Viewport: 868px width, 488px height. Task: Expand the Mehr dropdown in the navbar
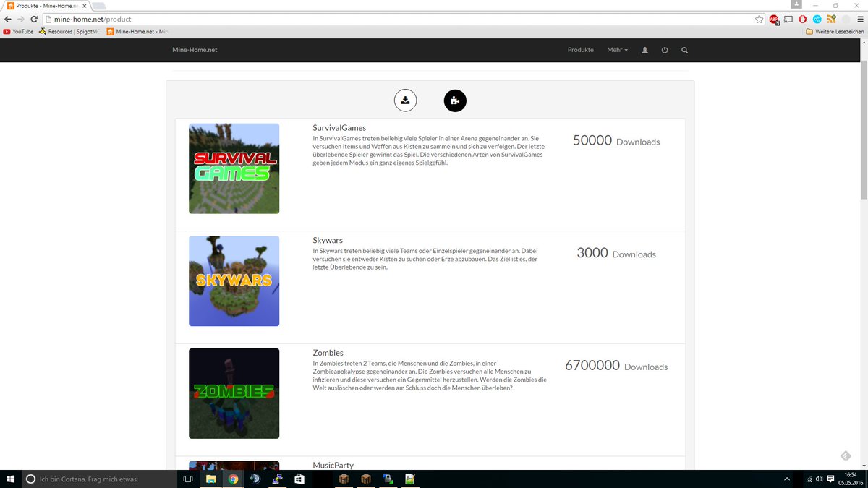tap(618, 50)
